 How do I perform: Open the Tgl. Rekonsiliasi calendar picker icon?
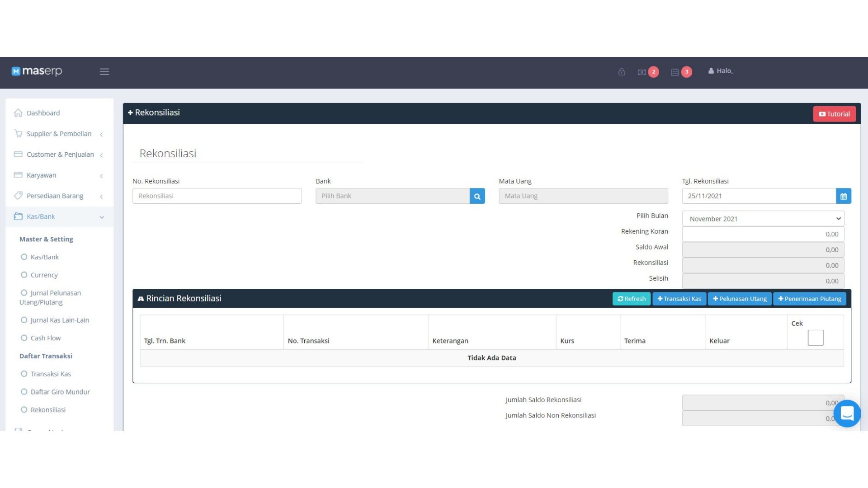point(844,196)
